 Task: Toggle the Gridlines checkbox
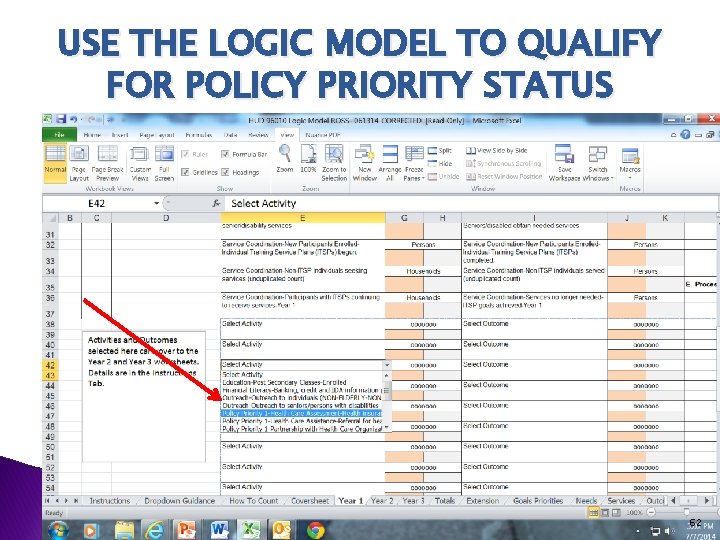click(185, 172)
